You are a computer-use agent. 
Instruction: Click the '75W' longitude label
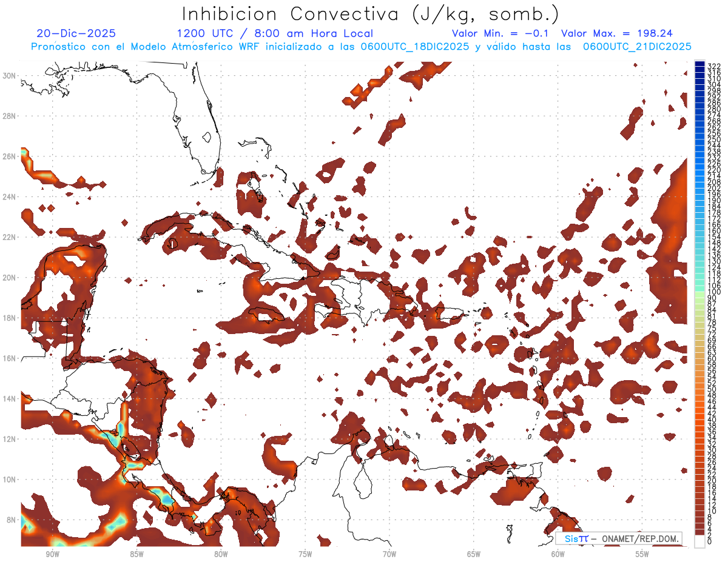[305, 554]
